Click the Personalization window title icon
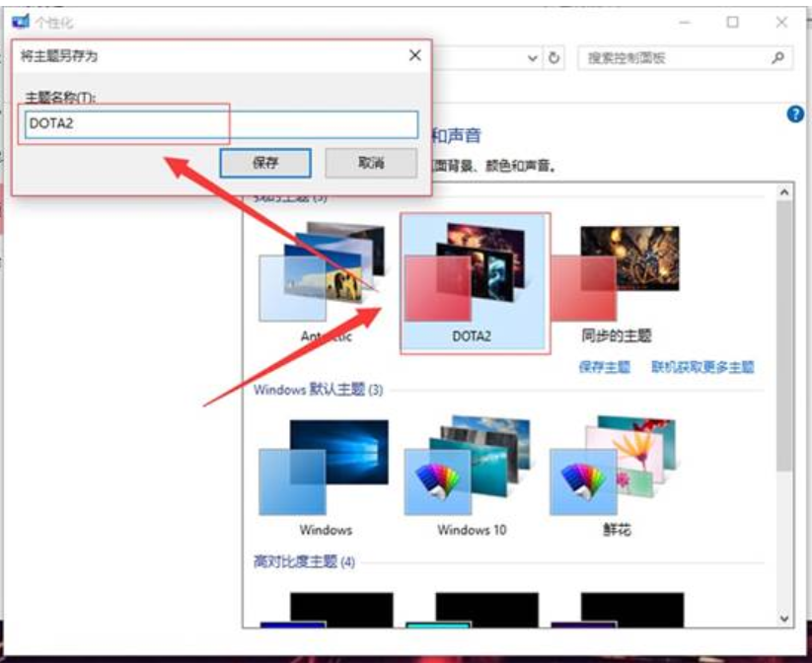The height and width of the screenshot is (663, 812). (21, 22)
